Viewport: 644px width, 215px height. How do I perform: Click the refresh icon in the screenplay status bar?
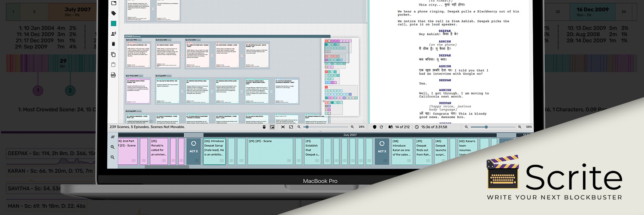pos(381,127)
